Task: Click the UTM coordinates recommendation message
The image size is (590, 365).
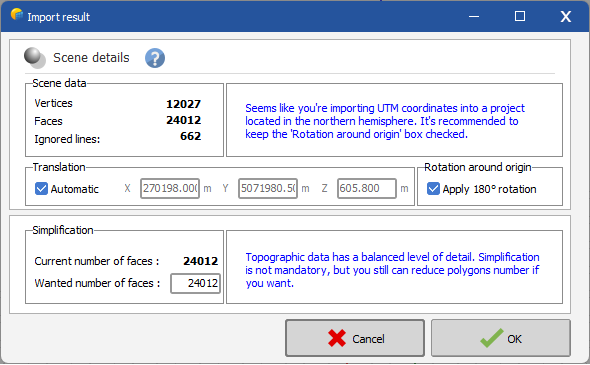Action: pyautogui.click(x=385, y=121)
